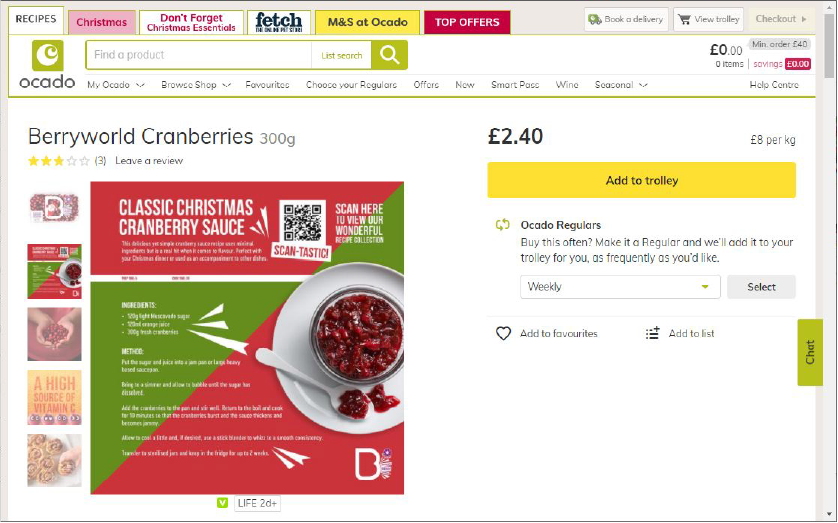Open View trolley cart button

tap(709, 19)
